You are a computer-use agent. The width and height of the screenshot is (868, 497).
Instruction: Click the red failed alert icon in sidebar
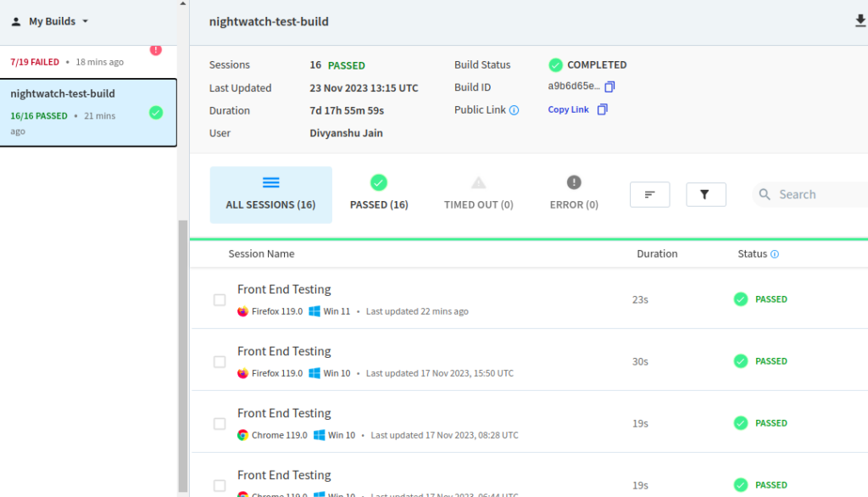[156, 50]
